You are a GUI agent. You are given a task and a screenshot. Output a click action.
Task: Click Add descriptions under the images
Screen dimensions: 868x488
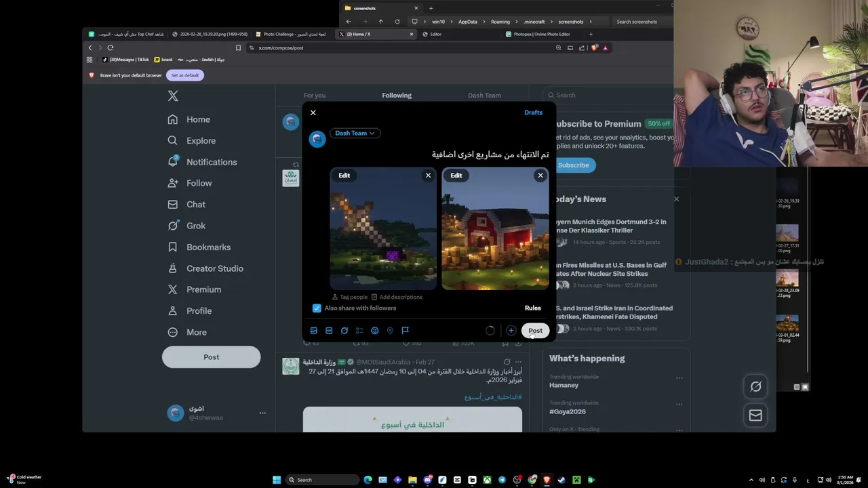click(x=397, y=297)
